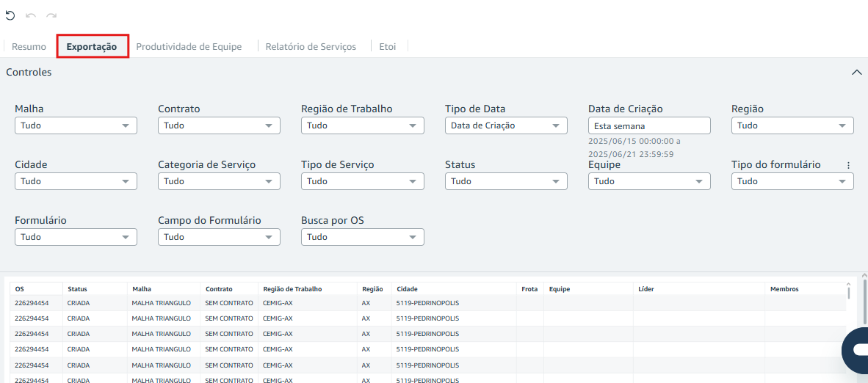Expand the Status filter dropdown
This screenshot has width=868, height=383.
(x=506, y=181)
